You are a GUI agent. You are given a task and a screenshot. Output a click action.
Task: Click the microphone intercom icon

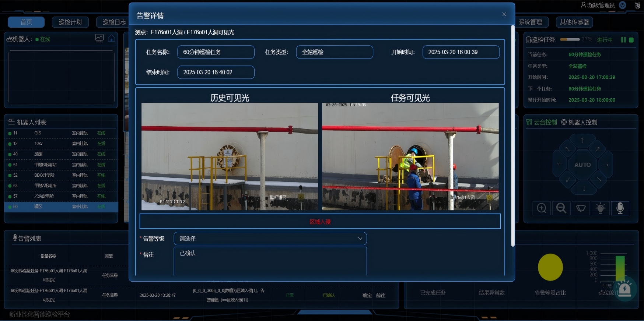click(x=620, y=208)
